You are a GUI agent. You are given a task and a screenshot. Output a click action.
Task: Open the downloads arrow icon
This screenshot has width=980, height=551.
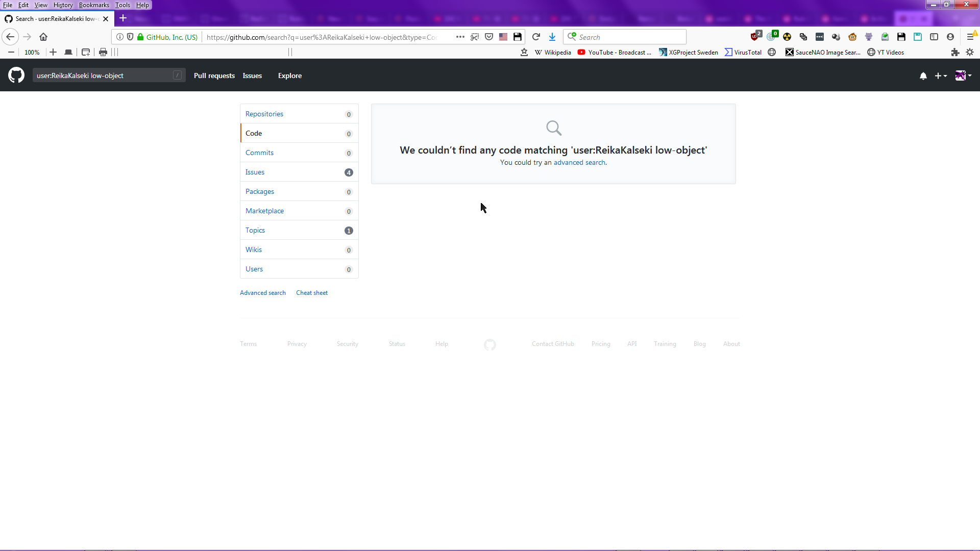point(552,37)
